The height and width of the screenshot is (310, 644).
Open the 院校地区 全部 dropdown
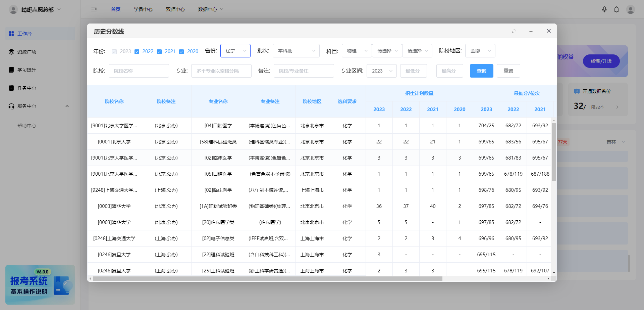click(480, 51)
